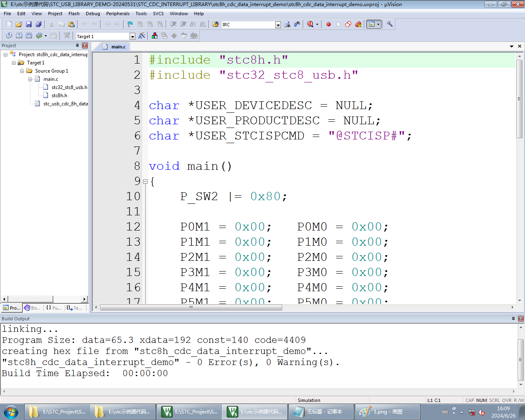The width and height of the screenshot is (525, 420).
Task: Click the Save All icon
Action: pyautogui.click(x=39, y=25)
